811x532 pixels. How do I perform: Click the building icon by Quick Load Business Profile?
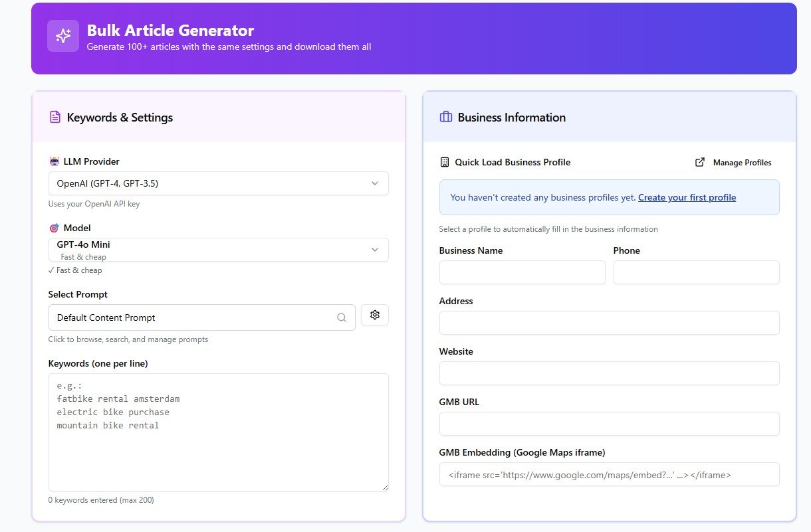tap(445, 162)
